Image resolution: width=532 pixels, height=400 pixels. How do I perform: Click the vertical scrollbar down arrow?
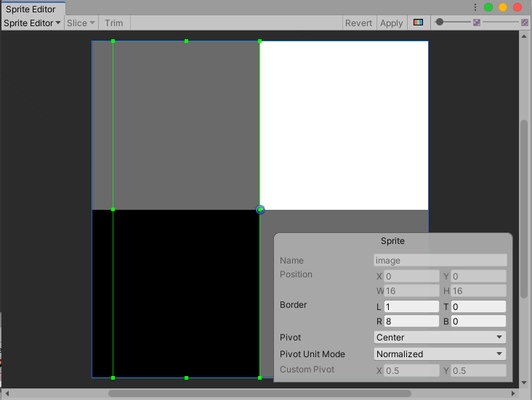[x=524, y=383]
